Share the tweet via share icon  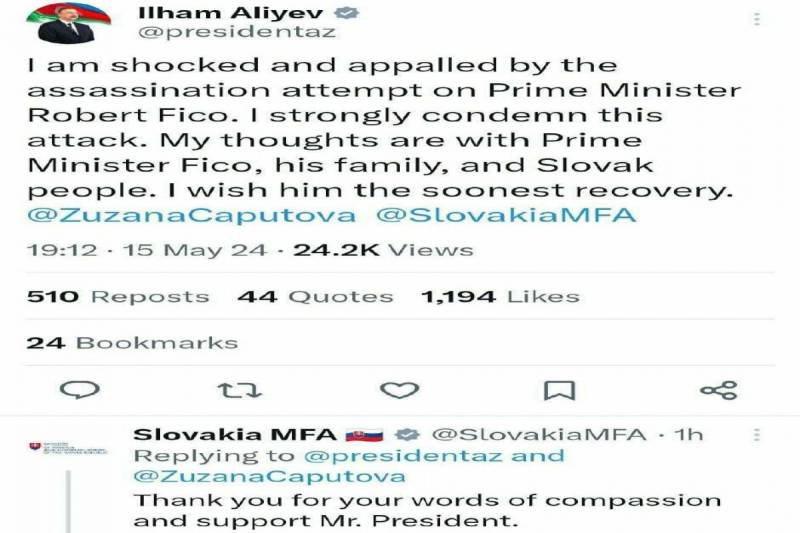coord(719,389)
